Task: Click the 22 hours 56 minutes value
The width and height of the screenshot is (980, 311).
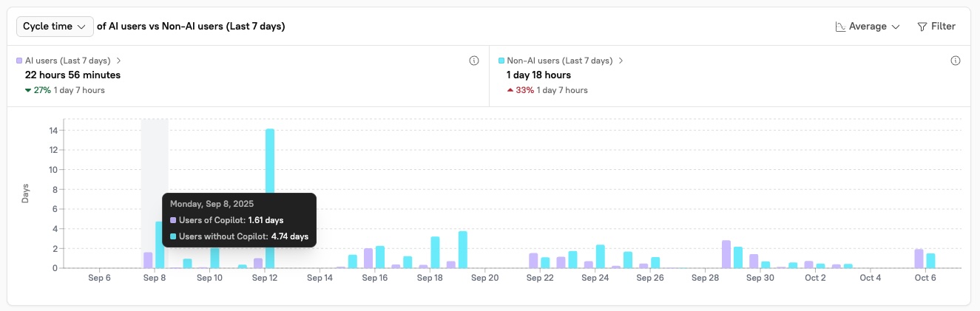Action: (x=72, y=75)
